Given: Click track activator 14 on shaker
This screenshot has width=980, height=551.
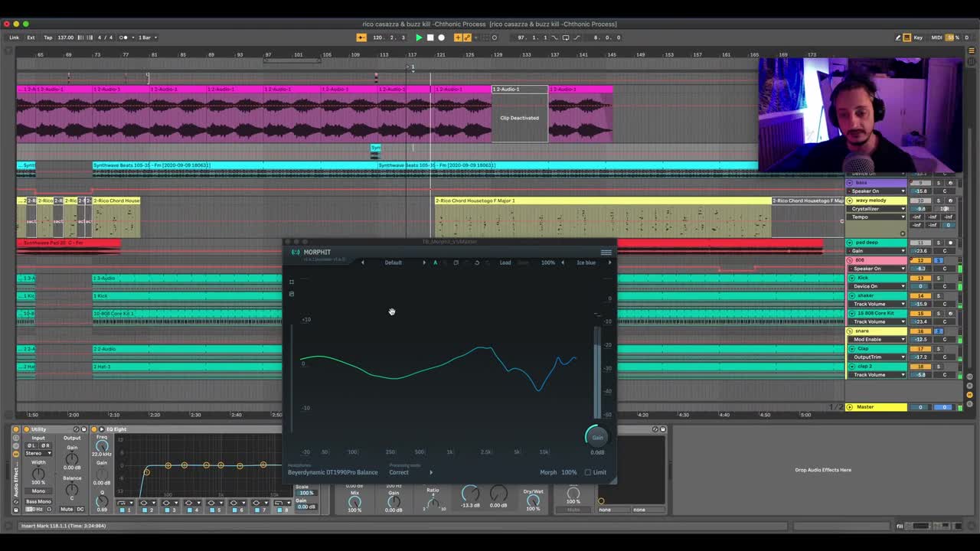Looking at the screenshot, I should click(920, 295).
